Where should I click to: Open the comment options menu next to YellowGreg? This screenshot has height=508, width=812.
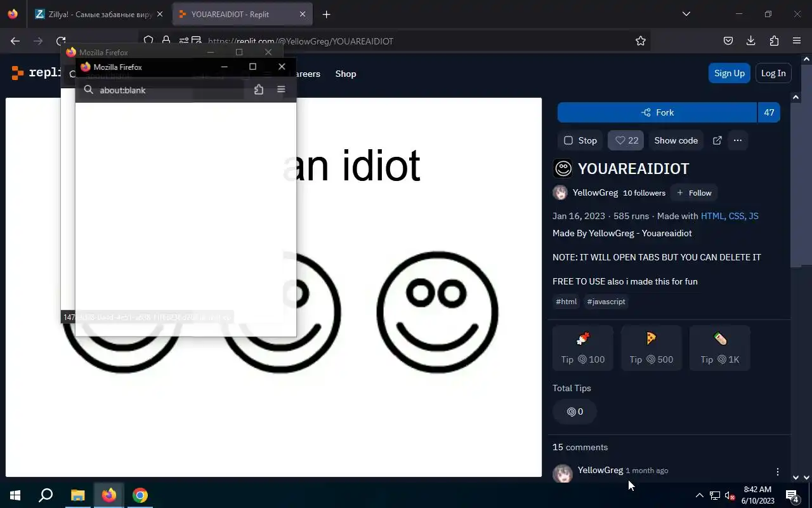[777, 471]
